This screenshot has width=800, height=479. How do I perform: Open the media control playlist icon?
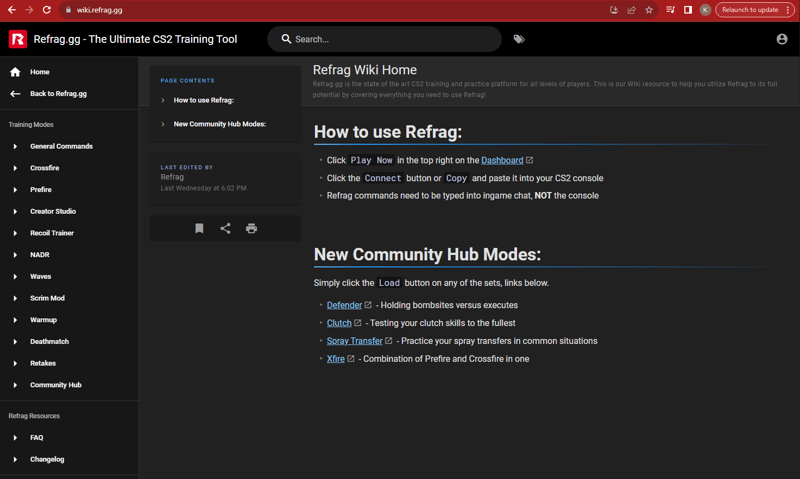(x=670, y=10)
